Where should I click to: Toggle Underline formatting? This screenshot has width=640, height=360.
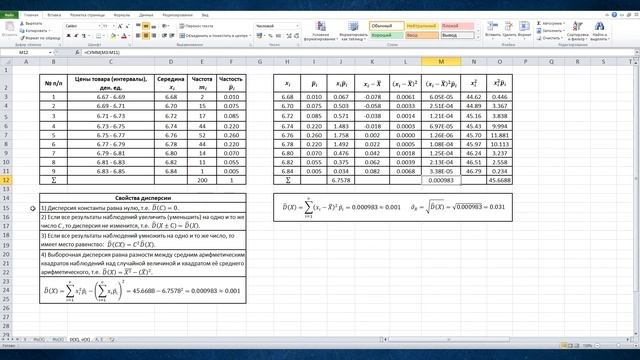point(84,36)
